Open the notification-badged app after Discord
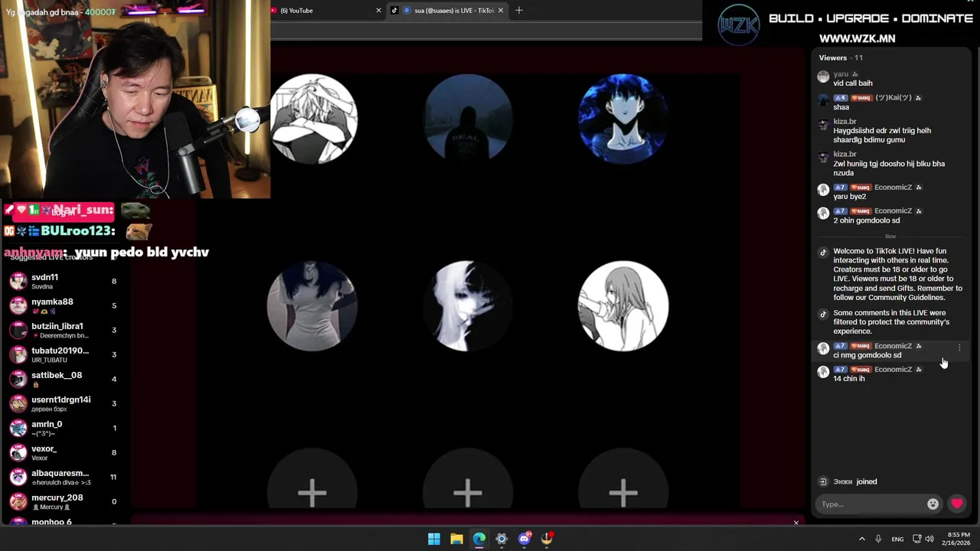Image resolution: width=980 pixels, height=551 pixels. tap(547, 539)
